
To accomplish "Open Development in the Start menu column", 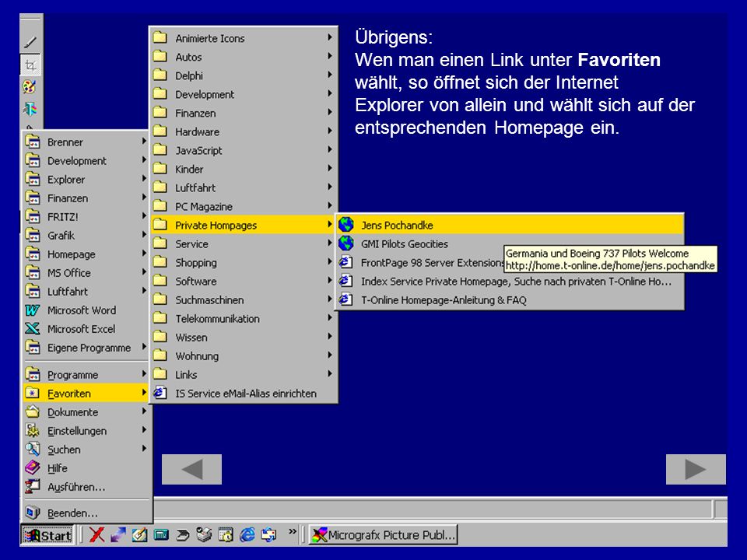I will coord(86,160).
